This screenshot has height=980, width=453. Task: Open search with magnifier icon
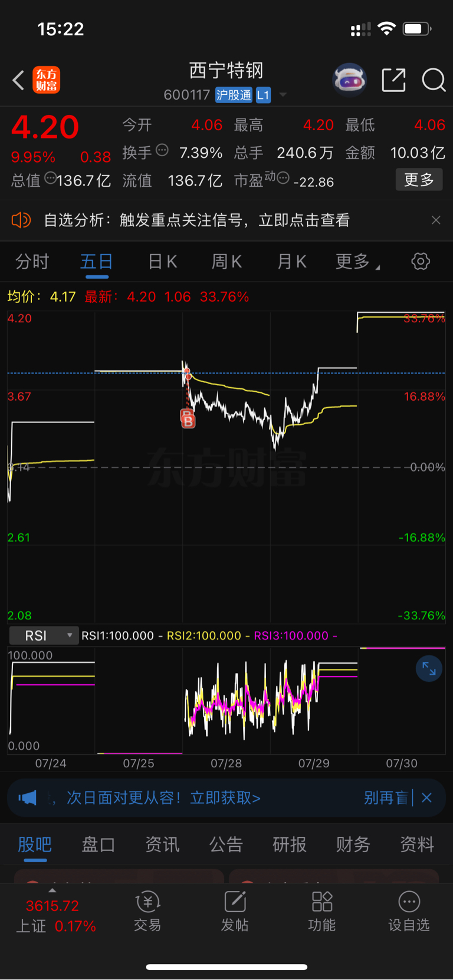click(434, 80)
